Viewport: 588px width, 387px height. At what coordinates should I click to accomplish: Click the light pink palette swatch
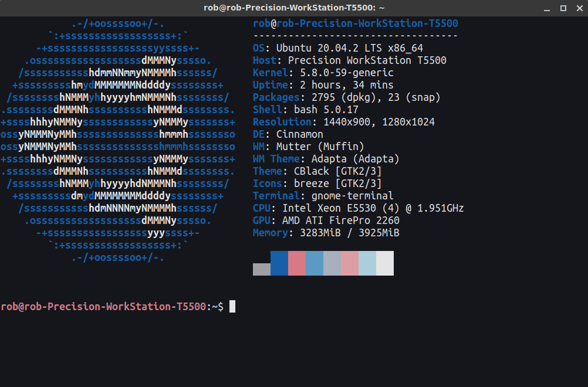[350, 263]
